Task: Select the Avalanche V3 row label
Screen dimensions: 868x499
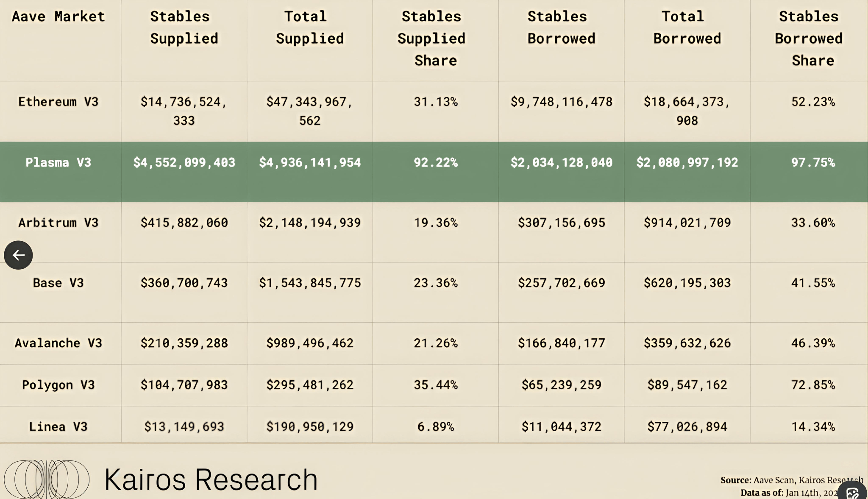Action: tap(58, 343)
